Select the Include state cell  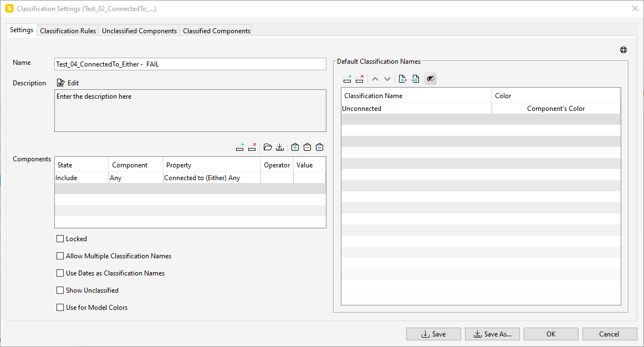click(81, 178)
